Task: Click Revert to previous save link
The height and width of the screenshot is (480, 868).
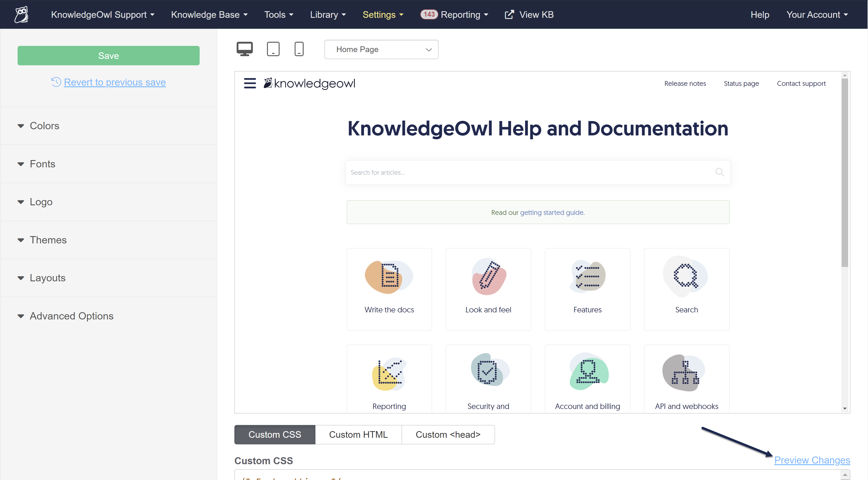Action: tap(115, 82)
